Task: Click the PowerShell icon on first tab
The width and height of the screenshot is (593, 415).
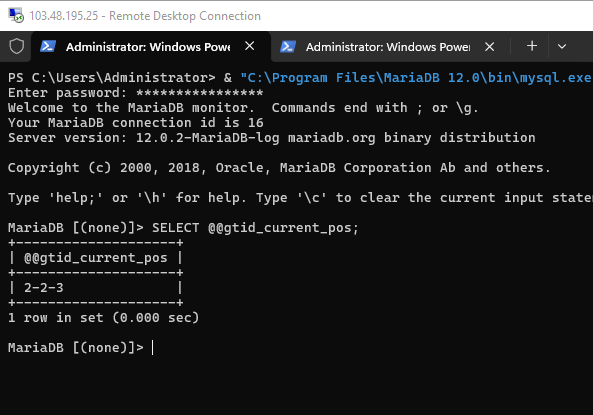Action: (x=48, y=47)
